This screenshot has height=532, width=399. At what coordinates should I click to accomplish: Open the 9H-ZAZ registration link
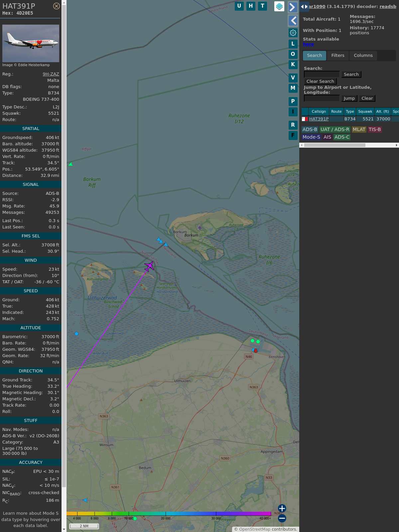51,74
